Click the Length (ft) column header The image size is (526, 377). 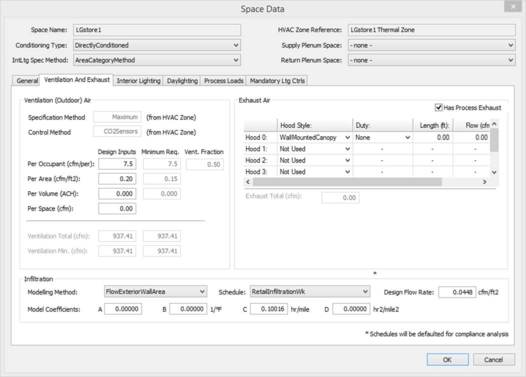433,125
